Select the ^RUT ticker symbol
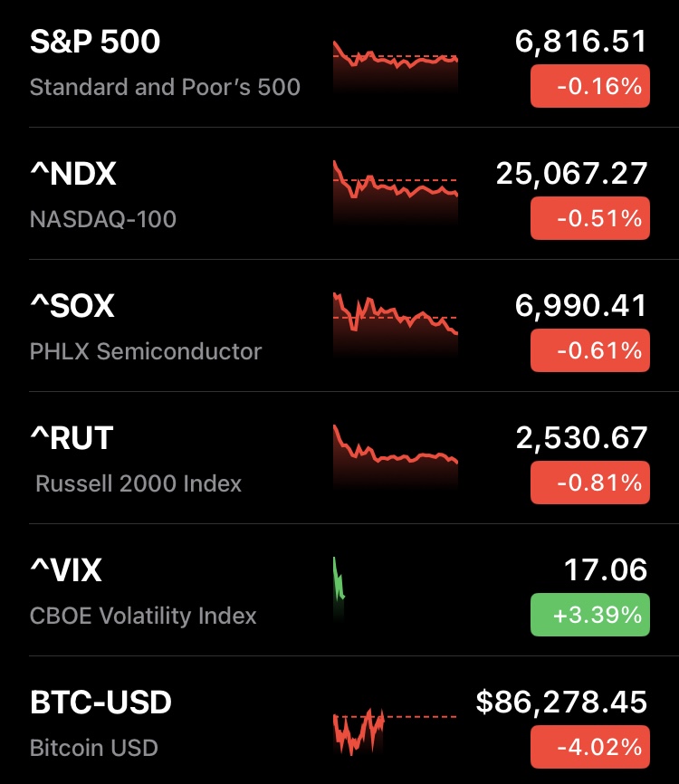 72,438
